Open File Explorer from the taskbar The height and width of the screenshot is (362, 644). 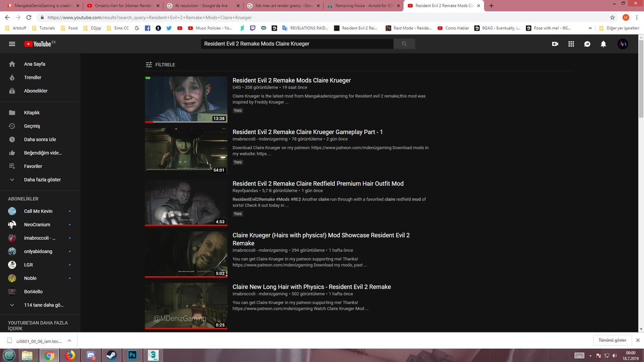tap(27, 355)
